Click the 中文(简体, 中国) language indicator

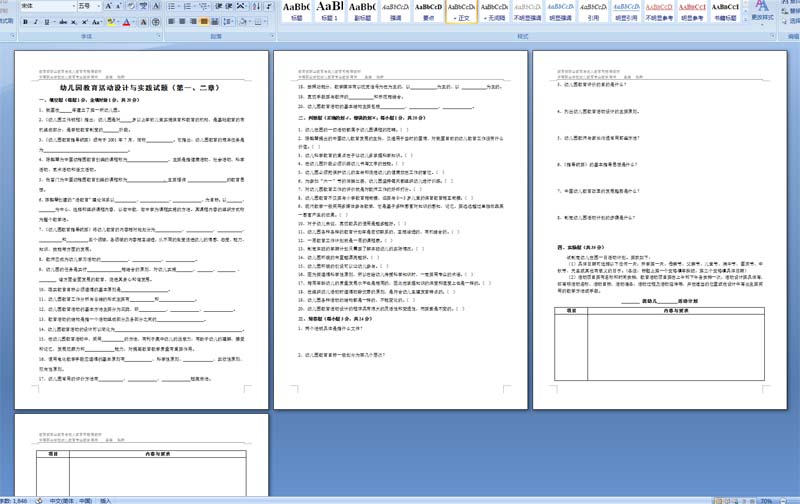(71, 501)
